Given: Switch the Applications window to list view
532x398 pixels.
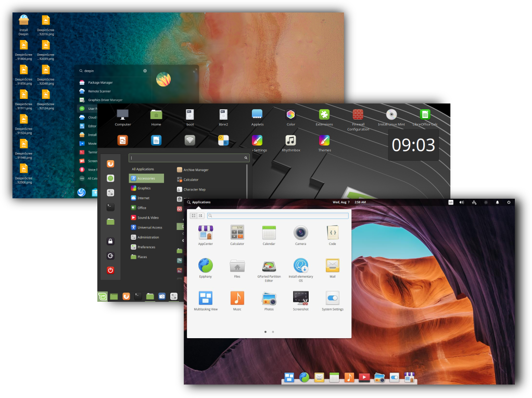Looking at the screenshot, I should point(200,215).
